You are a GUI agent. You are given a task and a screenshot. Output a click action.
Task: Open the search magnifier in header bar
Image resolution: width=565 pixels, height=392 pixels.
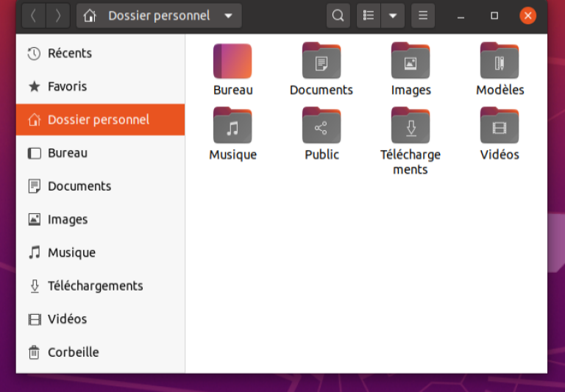click(338, 15)
